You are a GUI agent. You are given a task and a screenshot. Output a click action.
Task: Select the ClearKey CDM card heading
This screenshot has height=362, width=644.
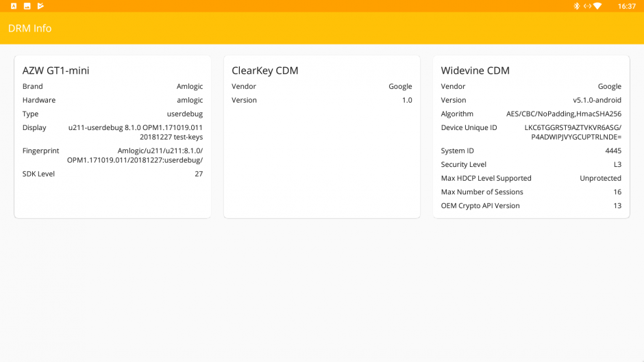pyautogui.click(x=265, y=70)
